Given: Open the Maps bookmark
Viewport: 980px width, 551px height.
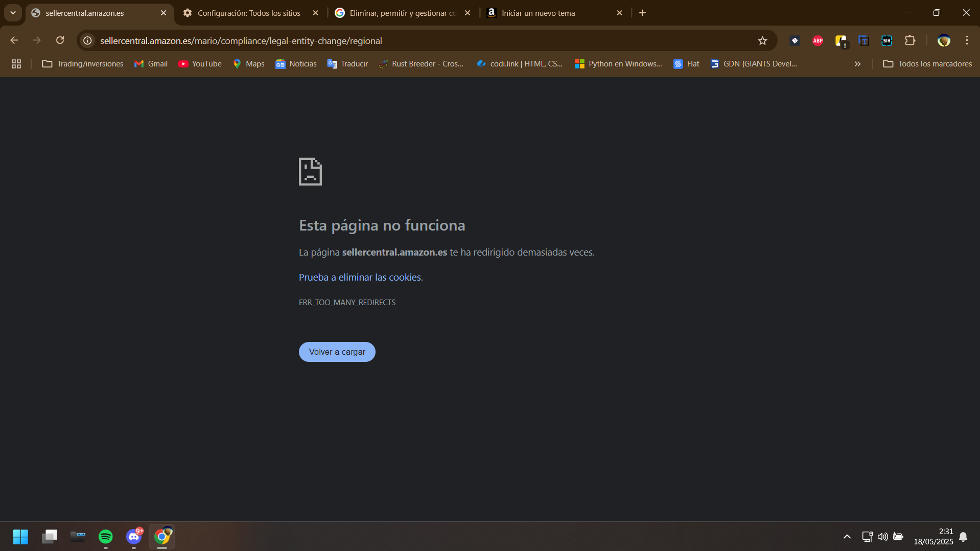Looking at the screenshot, I should click(x=249, y=64).
